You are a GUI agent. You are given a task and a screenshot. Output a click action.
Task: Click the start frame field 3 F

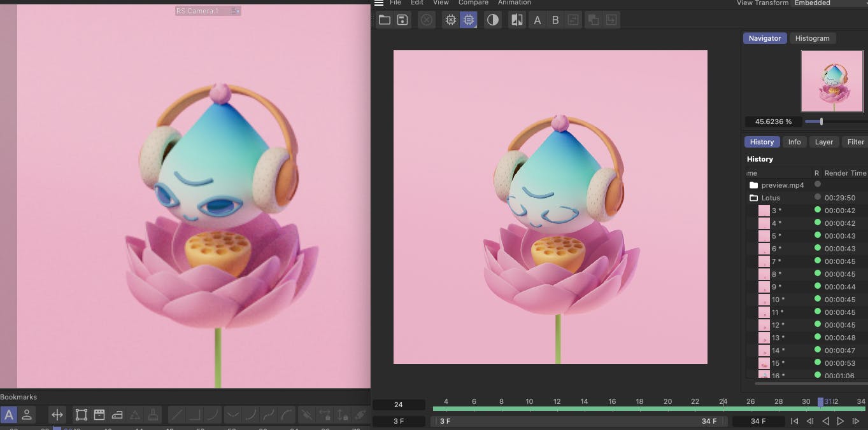(x=399, y=421)
